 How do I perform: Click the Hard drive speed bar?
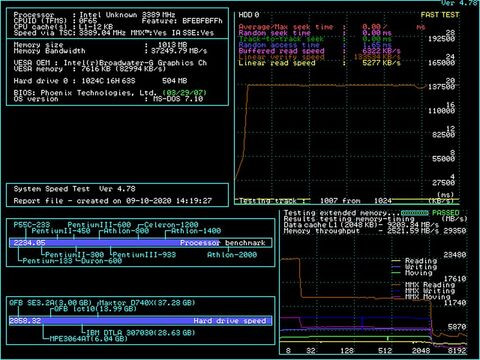coord(140,321)
